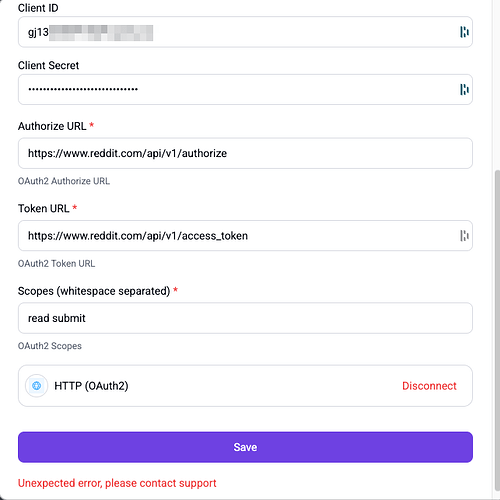
Task: Click the OAuth2 Authorize URL helper text
Action: [x=64, y=181]
